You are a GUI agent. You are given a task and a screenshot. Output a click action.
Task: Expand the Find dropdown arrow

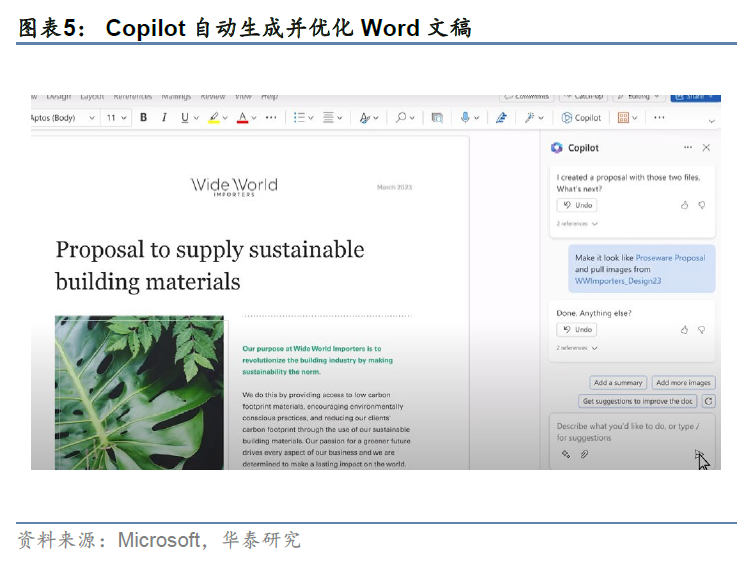(412, 118)
